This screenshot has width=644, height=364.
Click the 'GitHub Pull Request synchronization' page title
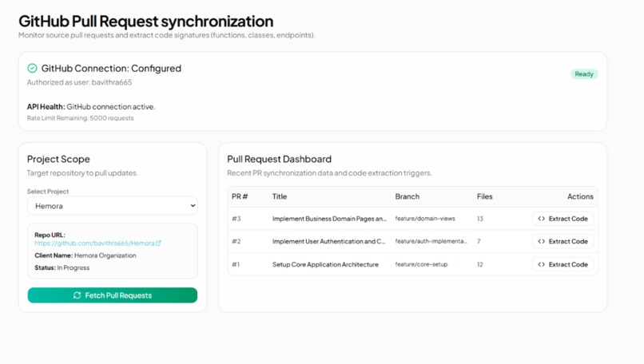click(x=145, y=21)
